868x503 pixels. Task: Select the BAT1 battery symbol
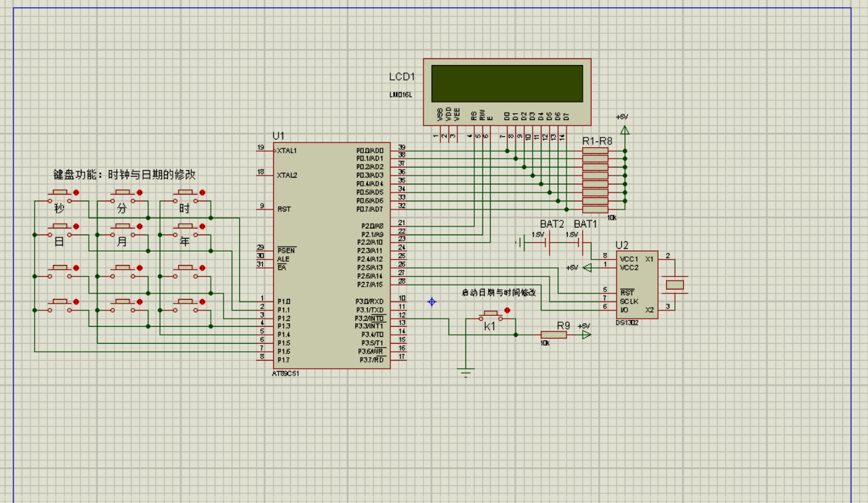click(x=579, y=242)
